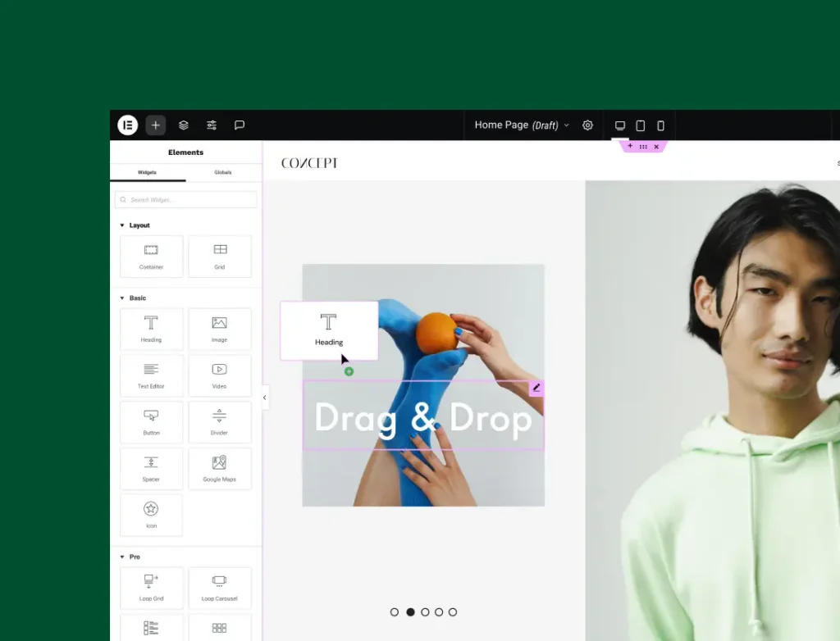Click the pencil edit icon on heading
This screenshot has height=641, width=840.
[x=536, y=388]
